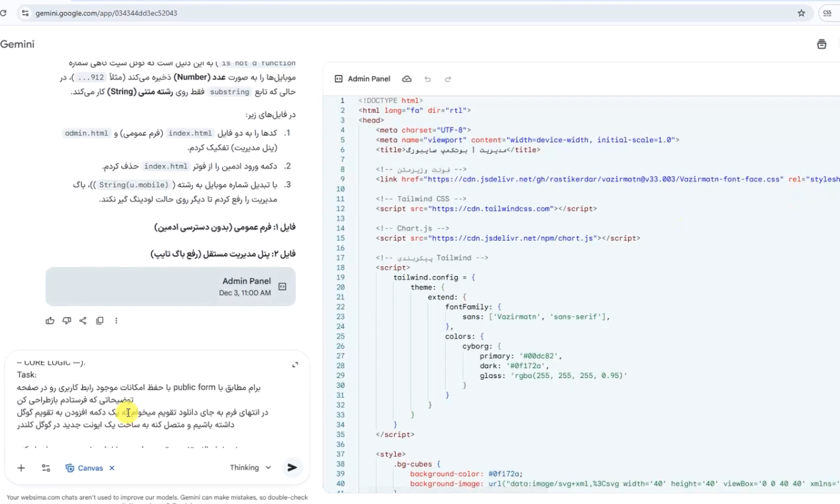Click inside the prompt text input area
This screenshot has width=840, height=504.
151,407
